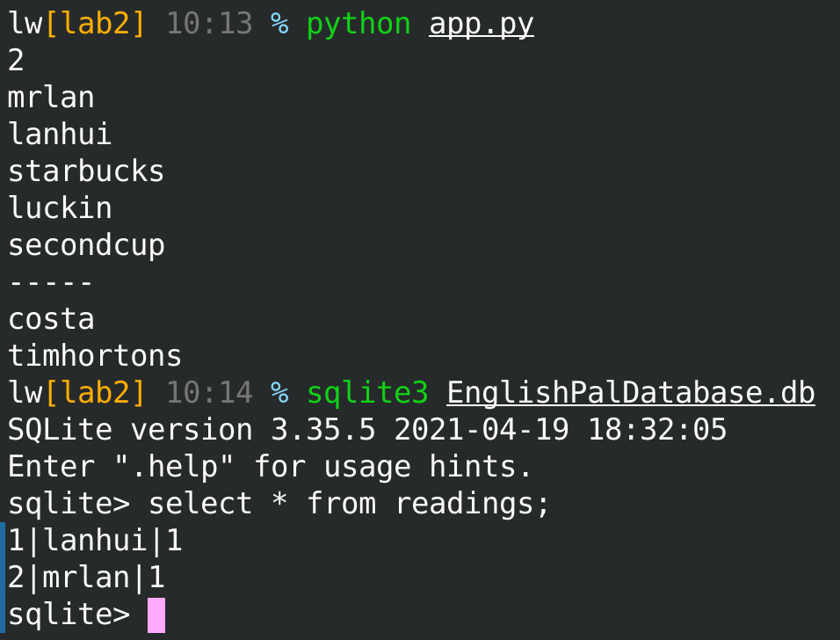Image resolution: width=840 pixels, height=640 pixels.
Task: Click the SQLite version 3.35.5 line
Action: (x=367, y=429)
